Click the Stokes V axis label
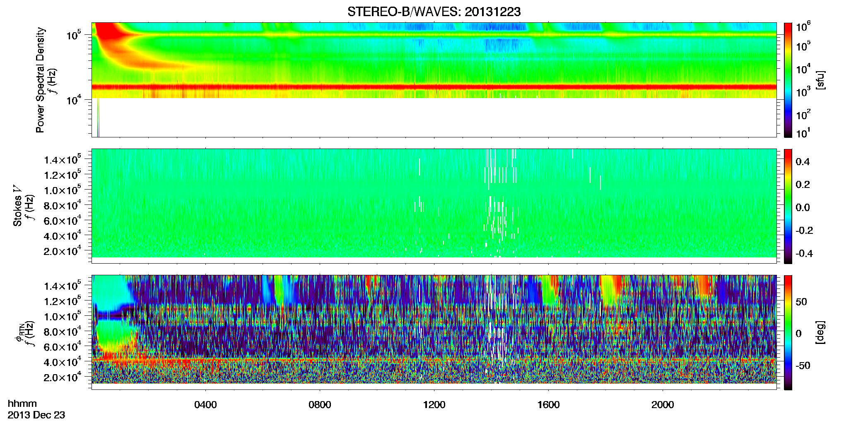The width and height of the screenshot is (868, 447). point(18,206)
